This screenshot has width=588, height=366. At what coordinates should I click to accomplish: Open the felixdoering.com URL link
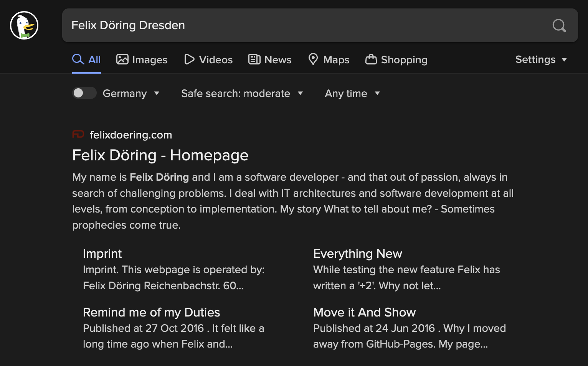click(x=131, y=135)
